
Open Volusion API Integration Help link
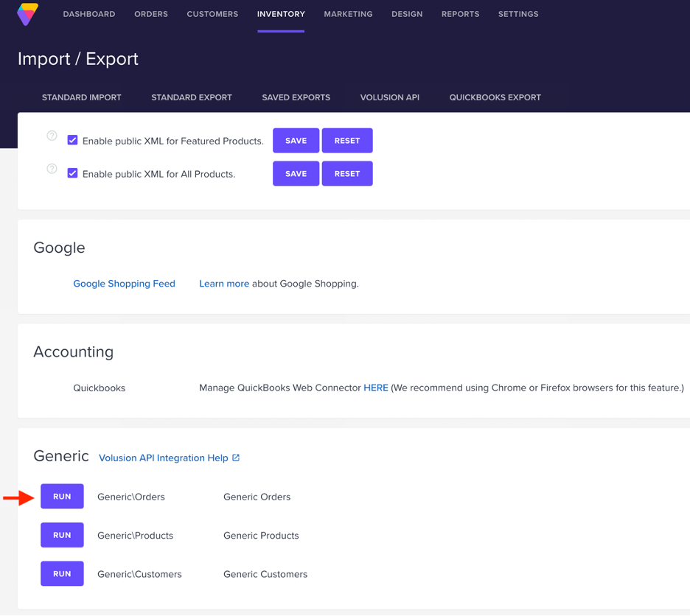click(x=163, y=458)
